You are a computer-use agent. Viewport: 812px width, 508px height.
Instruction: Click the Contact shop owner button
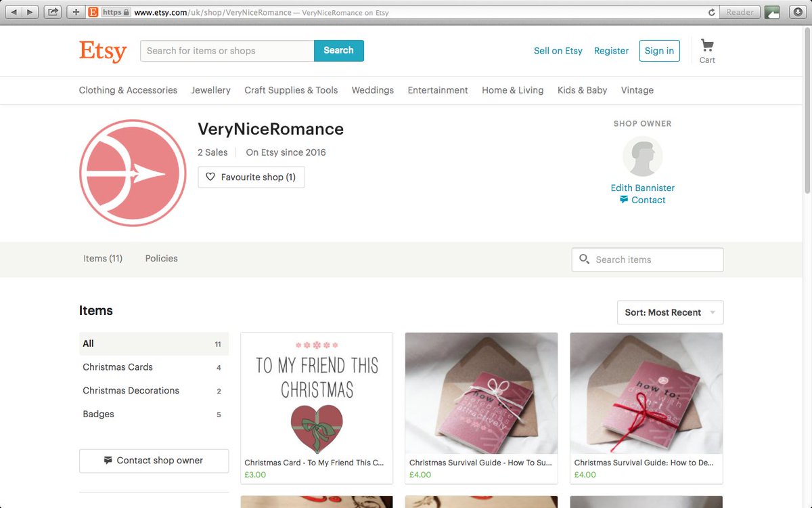154,461
